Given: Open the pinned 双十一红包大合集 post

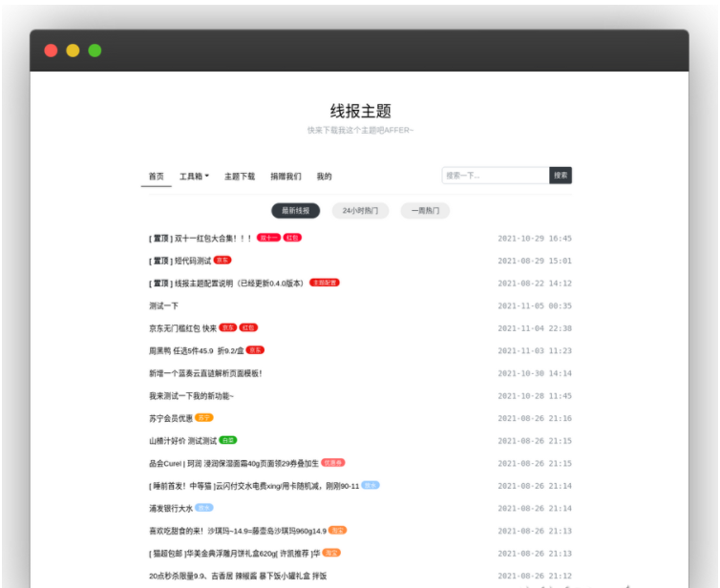Looking at the screenshot, I should [201, 239].
